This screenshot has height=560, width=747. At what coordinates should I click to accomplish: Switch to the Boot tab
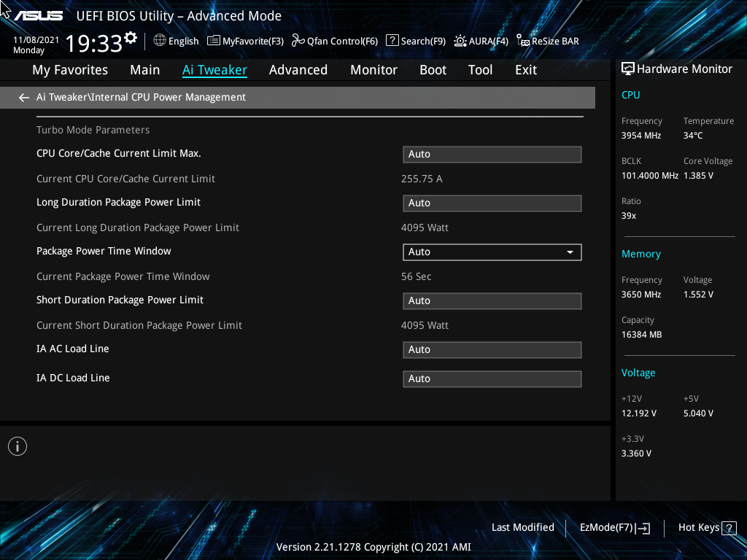(x=433, y=70)
